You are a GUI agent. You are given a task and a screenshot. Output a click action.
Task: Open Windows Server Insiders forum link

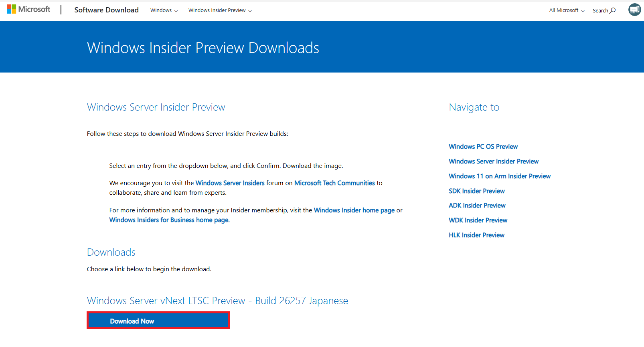point(230,183)
